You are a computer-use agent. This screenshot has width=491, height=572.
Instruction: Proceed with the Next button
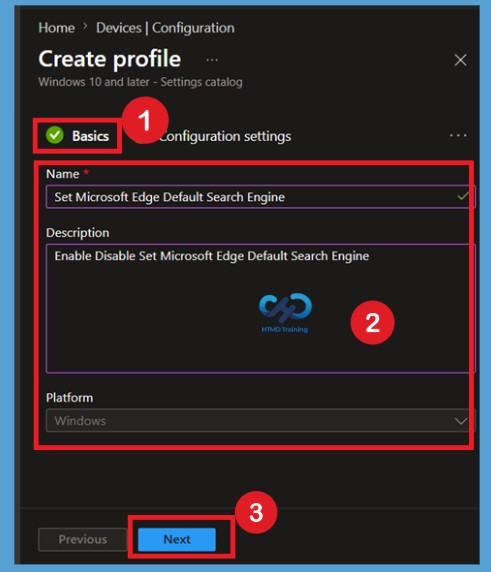coord(177,539)
